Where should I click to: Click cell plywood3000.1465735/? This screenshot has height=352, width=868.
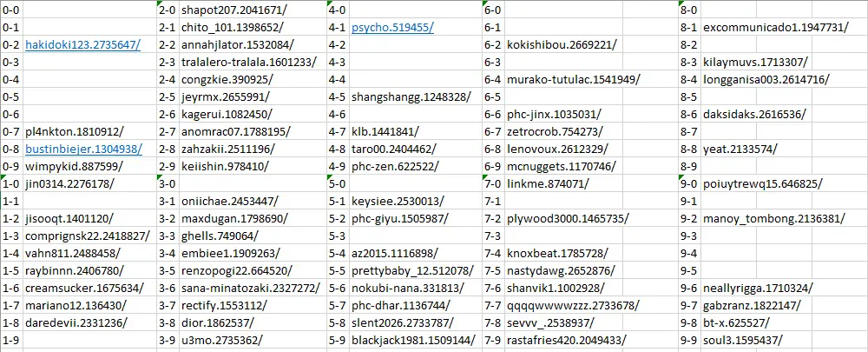[567, 218]
